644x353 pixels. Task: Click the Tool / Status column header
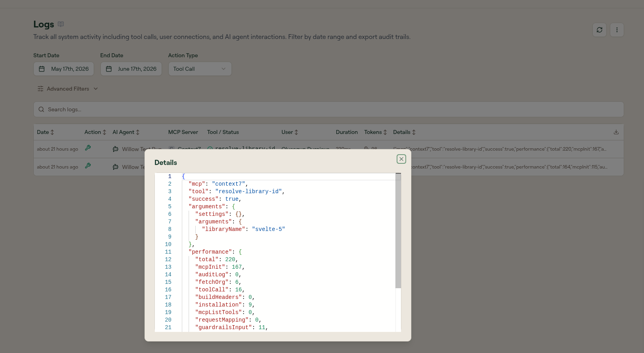coord(223,132)
